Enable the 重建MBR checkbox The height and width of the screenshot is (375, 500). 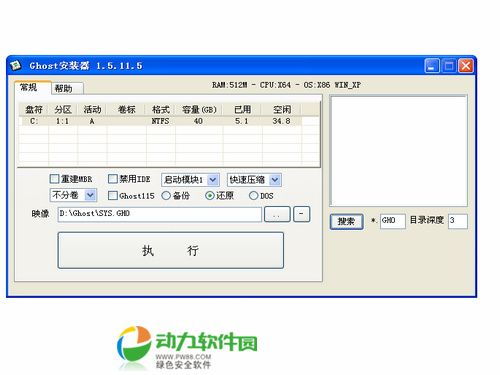tap(54, 179)
